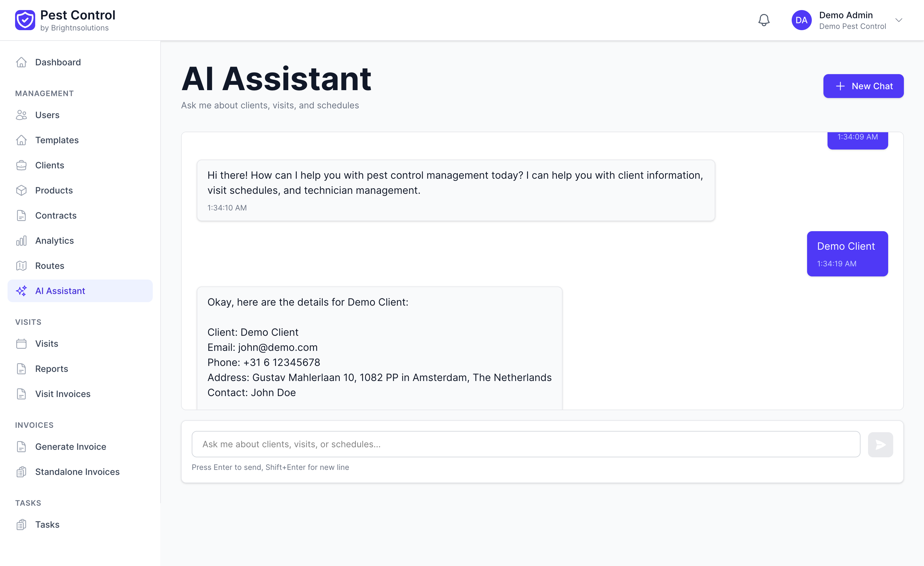Open the Tasks page link
The width and height of the screenshot is (924, 566).
click(x=47, y=525)
